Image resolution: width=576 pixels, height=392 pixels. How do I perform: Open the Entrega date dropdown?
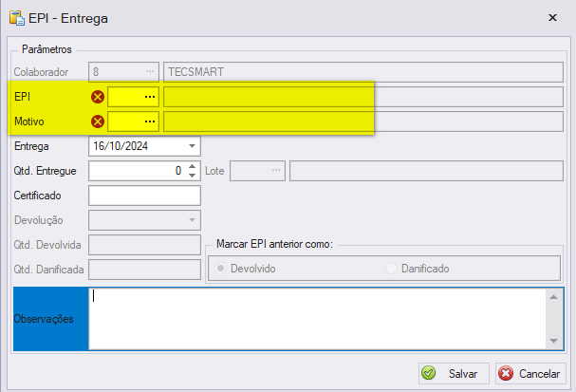click(x=192, y=146)
